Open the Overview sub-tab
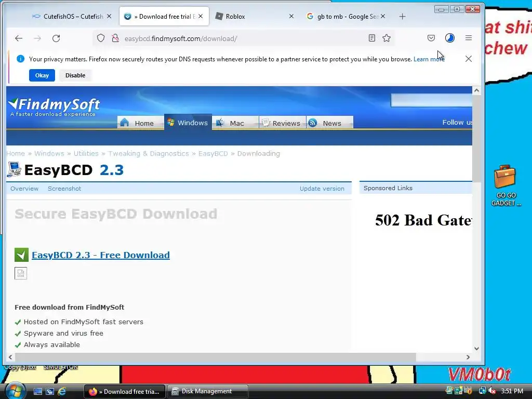 click(x=24, y=189)
